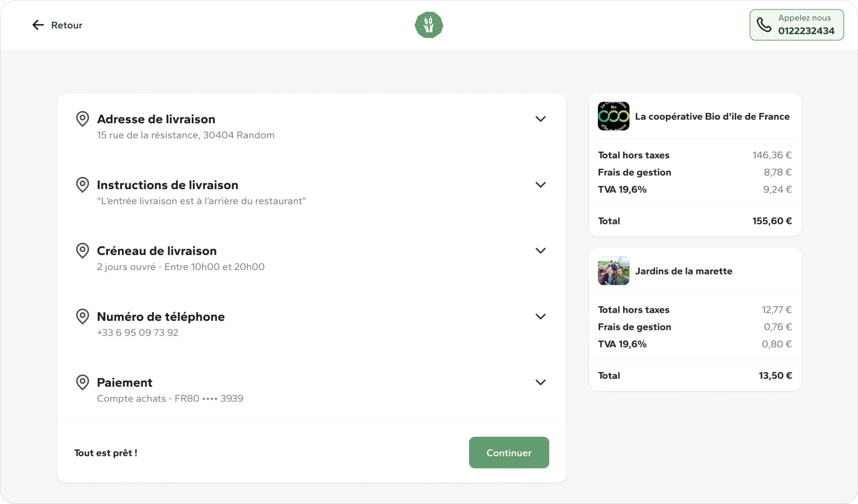858x504 pixels.
Task: Click the back arrow icon
Action: click(38, 25)
